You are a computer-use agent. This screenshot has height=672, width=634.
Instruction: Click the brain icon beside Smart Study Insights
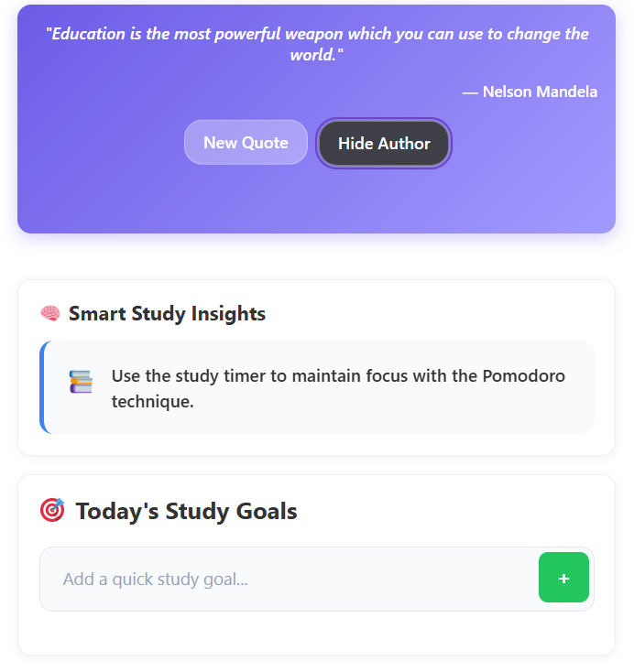click(x=50, y=313)
